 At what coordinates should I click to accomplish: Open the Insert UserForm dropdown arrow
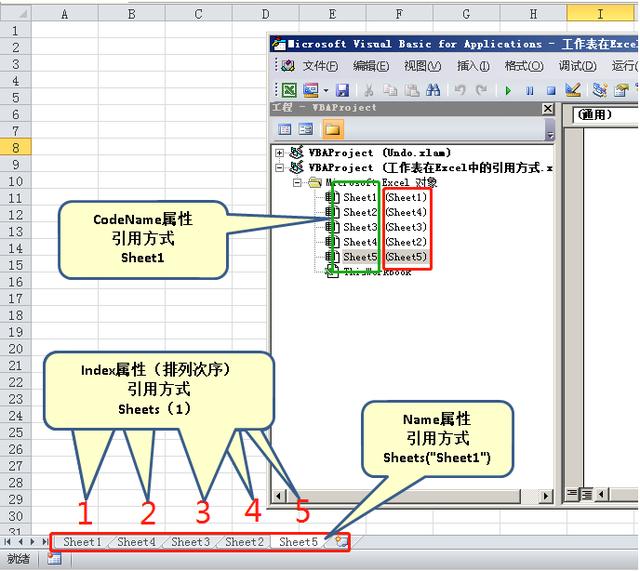(x=326, y=90)
